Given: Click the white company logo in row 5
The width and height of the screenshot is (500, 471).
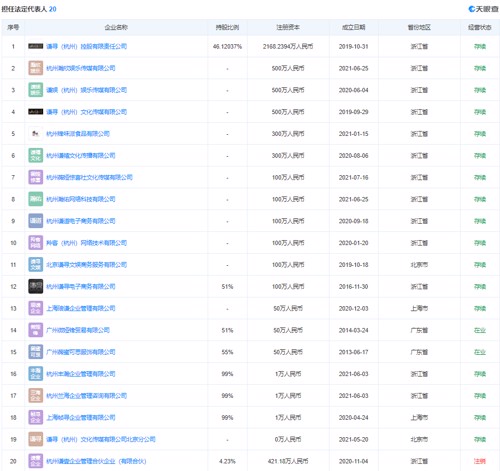Looking at the screenshot, I should [x=35, y=134].
